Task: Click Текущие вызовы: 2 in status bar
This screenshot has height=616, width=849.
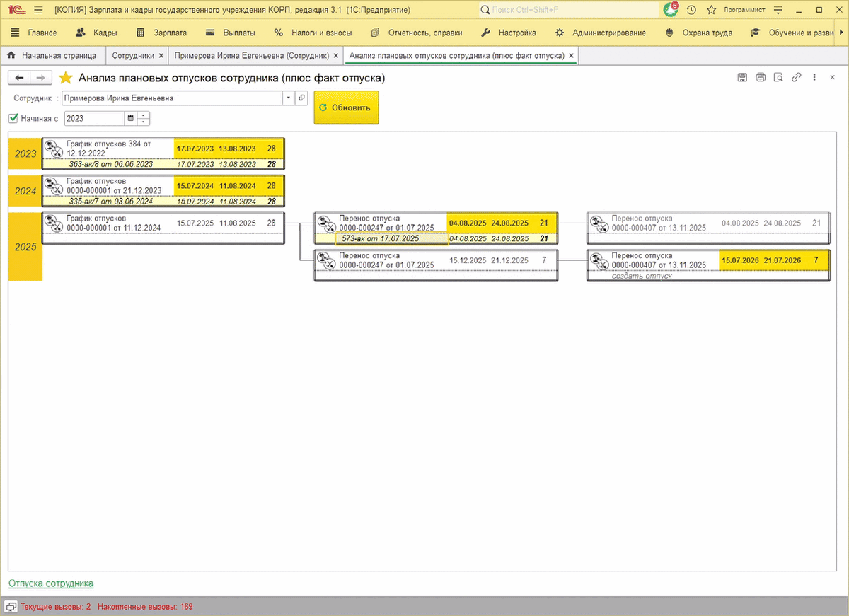Action: tap(56, 607)
